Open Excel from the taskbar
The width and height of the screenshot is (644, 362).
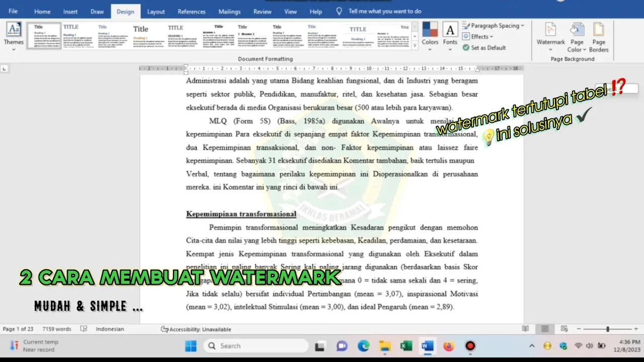click(x=406, y=346)
